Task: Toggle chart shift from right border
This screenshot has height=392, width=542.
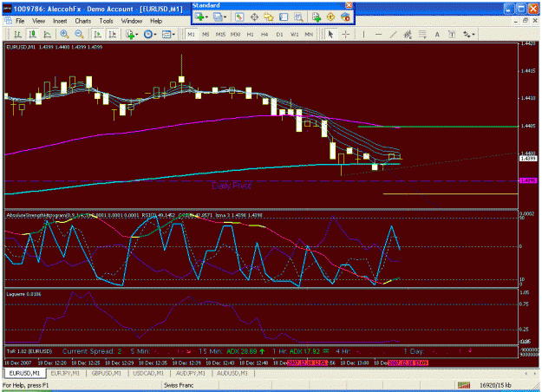Action: pyautogui.click(x=113, y=34)
